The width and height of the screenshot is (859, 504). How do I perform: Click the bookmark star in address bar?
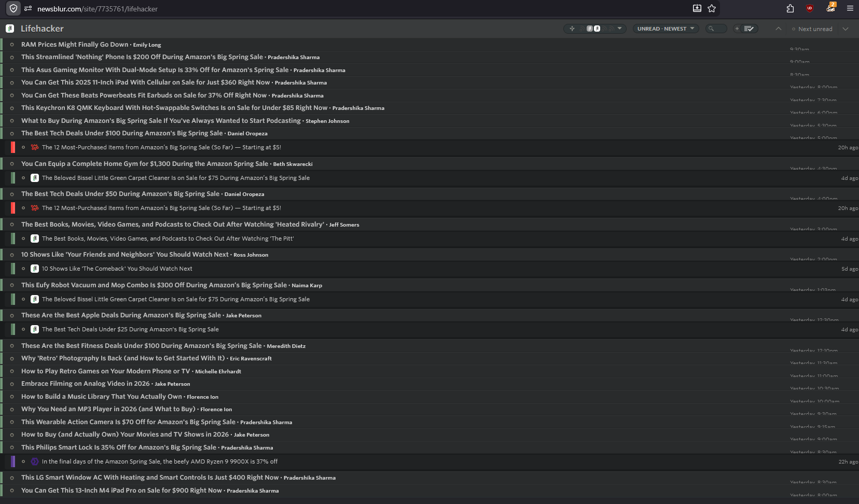712,8
